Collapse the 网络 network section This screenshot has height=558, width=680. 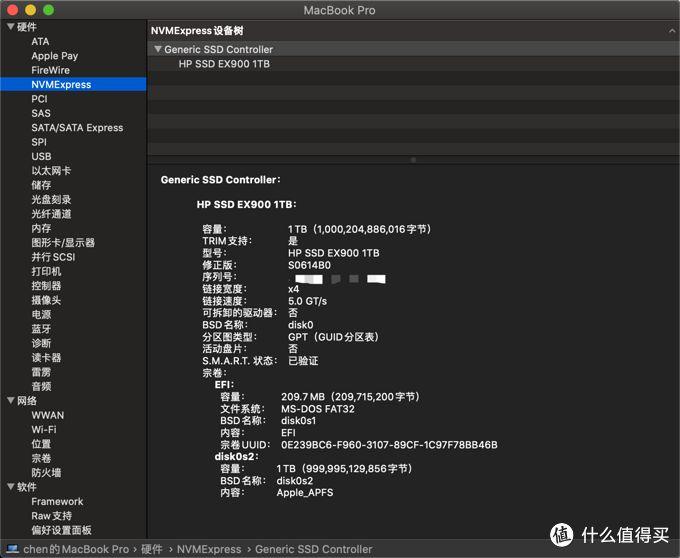coord(11,401)
